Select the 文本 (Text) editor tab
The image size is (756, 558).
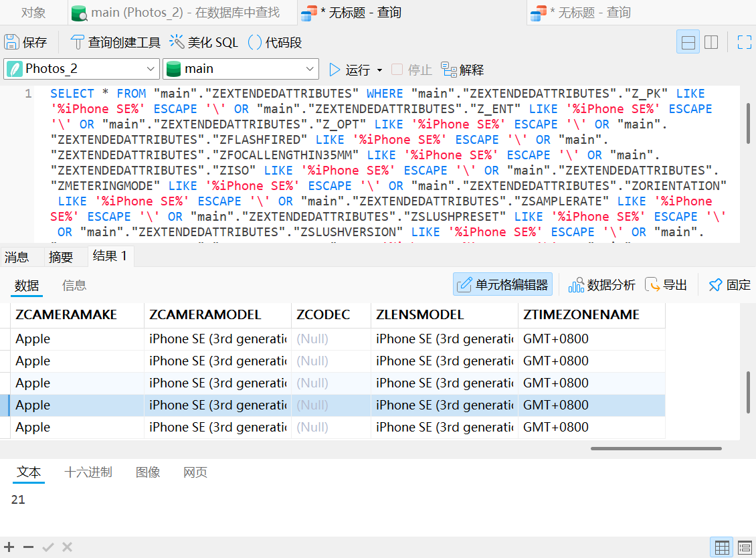pos(29,472)
